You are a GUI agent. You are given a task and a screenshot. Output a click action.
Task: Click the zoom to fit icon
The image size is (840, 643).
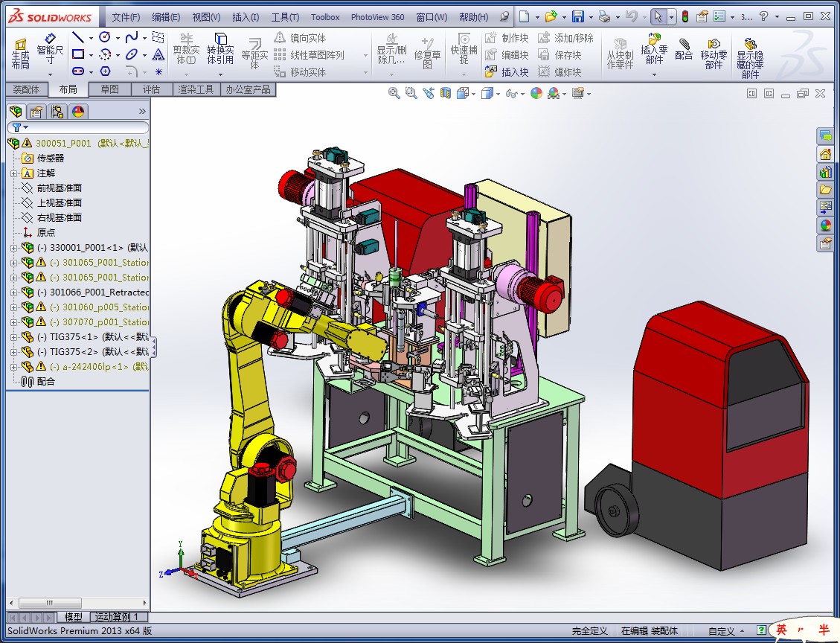coord(394,93)
